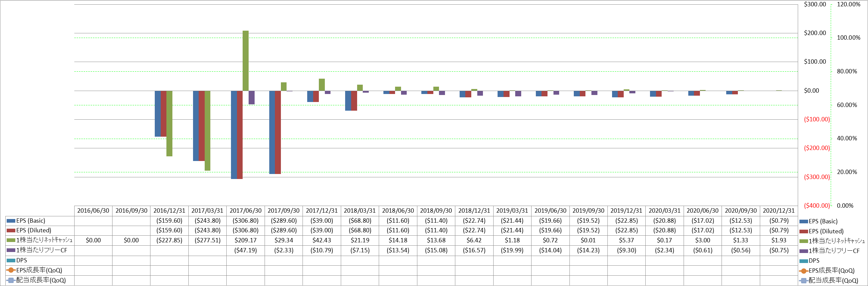Click the 60.00% secondary axis label
This screenshot has width=868, height=286.
[x=847, y=105]
